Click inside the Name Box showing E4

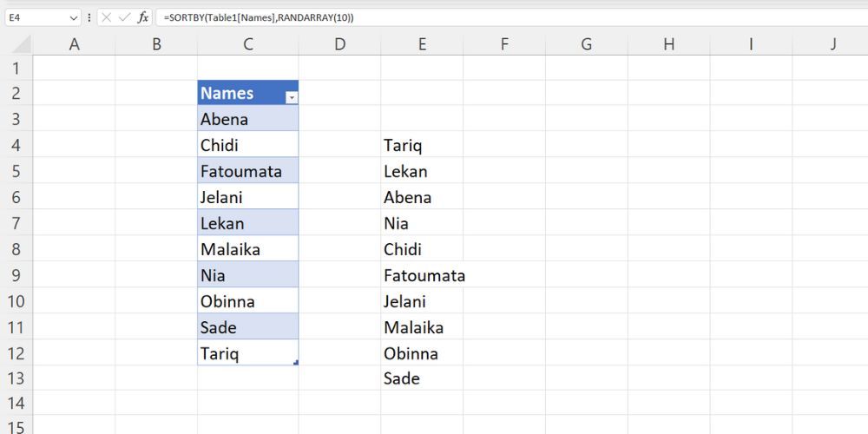pyautogui.click(x=35, y=17)
